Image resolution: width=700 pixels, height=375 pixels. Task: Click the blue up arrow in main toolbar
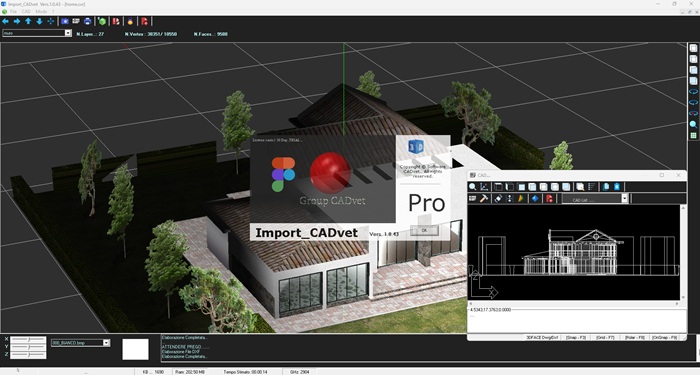pyautogui.click(x=28, y=21)
